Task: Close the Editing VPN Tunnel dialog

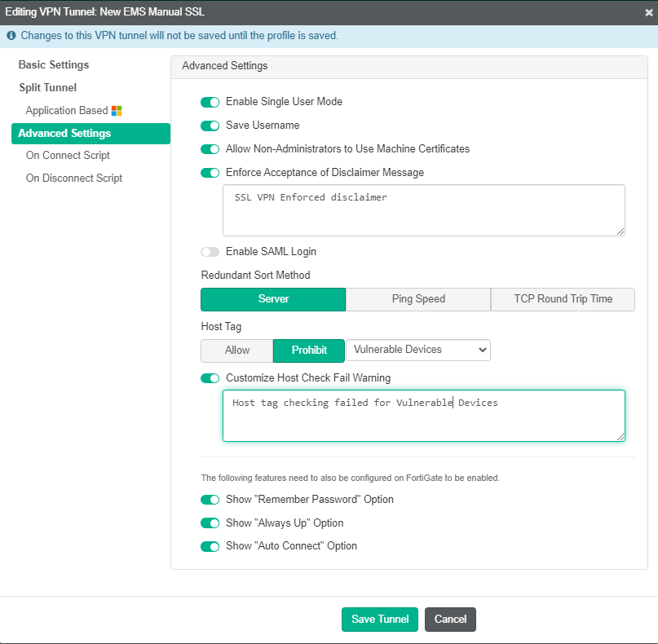Action: click(648, 12)
